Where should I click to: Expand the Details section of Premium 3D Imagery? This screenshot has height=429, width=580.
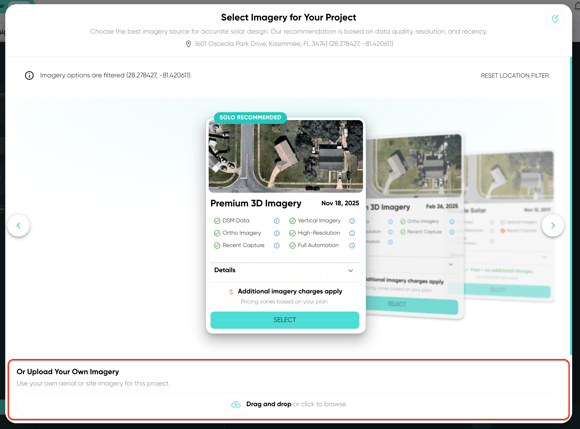[284, 270]
